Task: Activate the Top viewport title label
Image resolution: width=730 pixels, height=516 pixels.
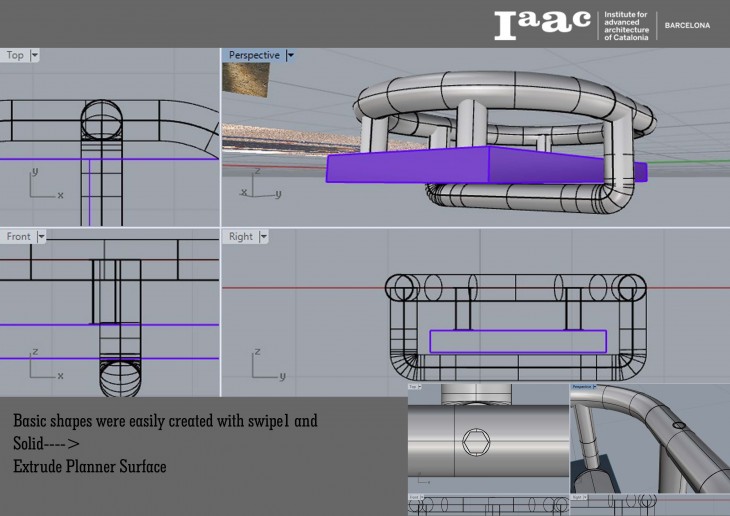Action: pos(15,56)
